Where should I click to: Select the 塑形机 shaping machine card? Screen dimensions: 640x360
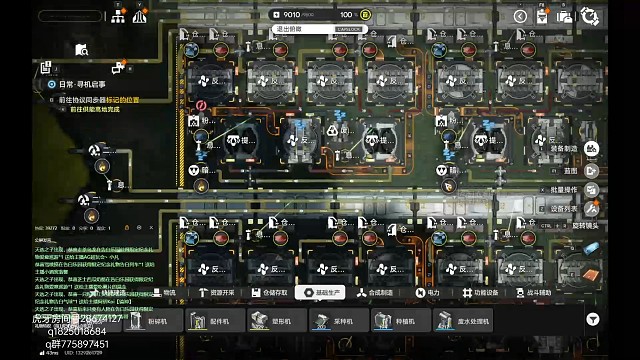pyautogui.click(x=277, y=321)
